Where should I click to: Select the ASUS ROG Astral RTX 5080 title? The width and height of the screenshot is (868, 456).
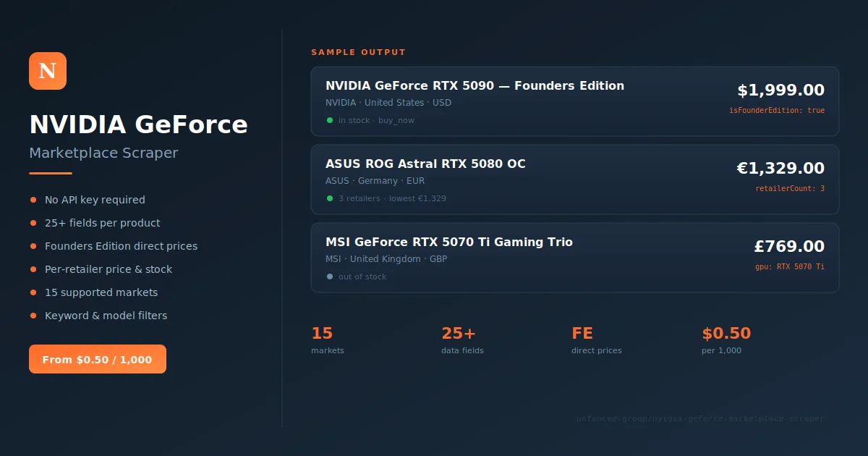425,164
